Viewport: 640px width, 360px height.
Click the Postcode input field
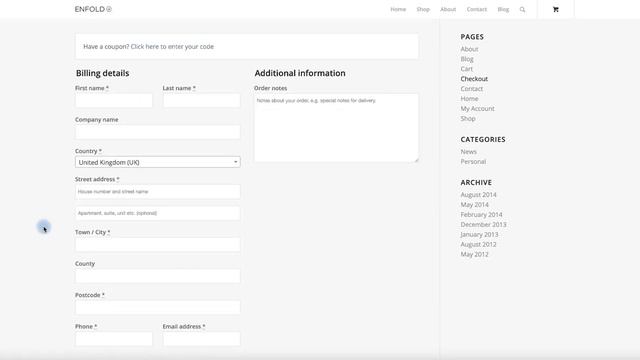tap(158, 307)
